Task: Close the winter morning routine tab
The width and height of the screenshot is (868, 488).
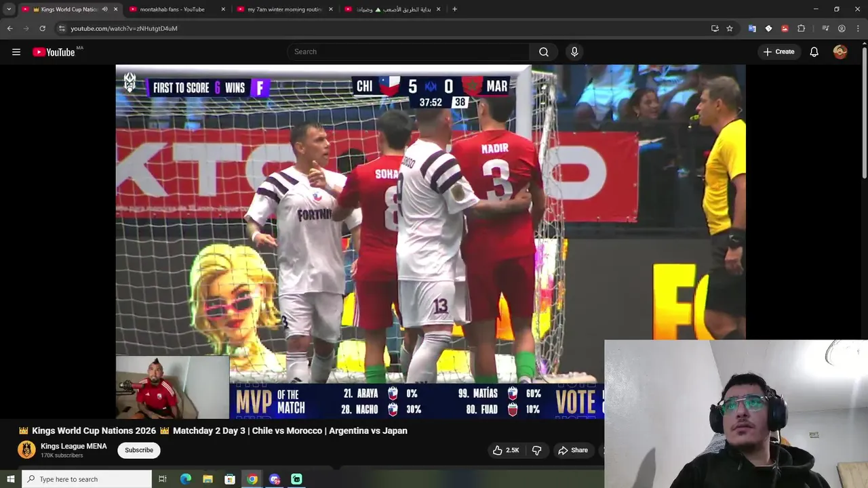Action: click(331, 9)
